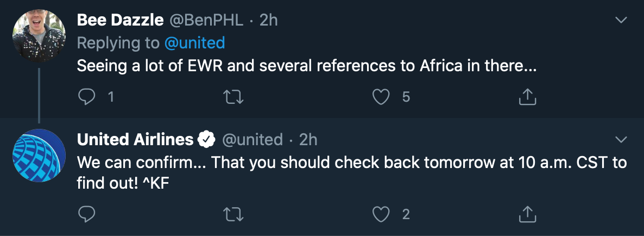This screenshot has height=236, width=644.
Task: Reply to United Airlines' tweet
Action: point(87,214)
